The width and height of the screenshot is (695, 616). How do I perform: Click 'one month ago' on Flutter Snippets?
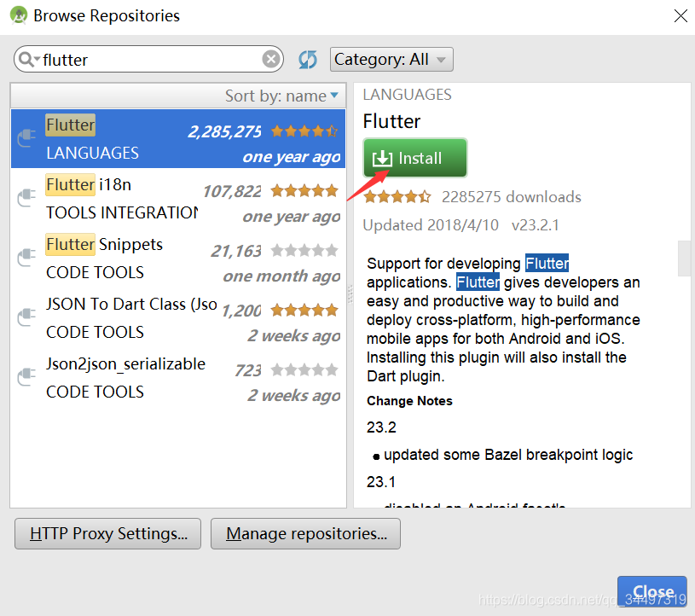tap(281, 276)
